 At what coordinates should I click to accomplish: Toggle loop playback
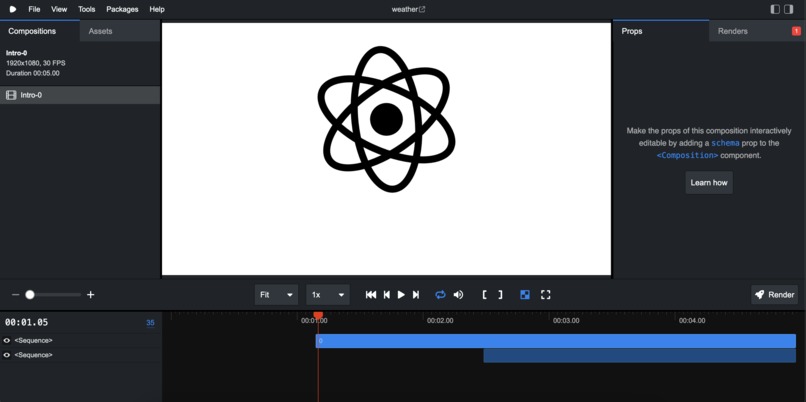[x=440, y=295]
